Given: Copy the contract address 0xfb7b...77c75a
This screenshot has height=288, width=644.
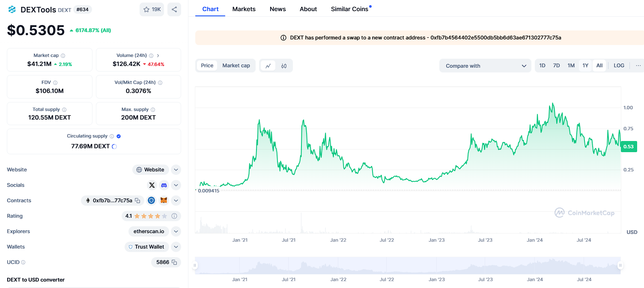Looking at the screenshot, I should 137,201.
